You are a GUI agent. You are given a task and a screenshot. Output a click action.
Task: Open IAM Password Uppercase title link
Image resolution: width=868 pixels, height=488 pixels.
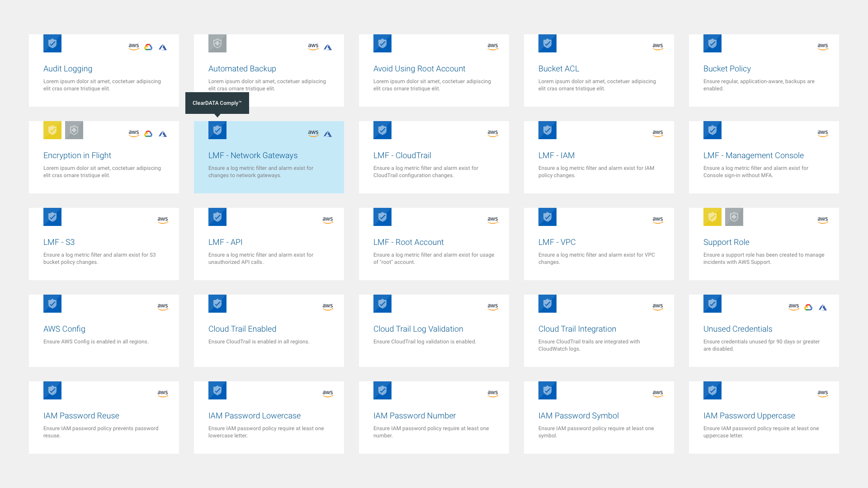pyautogui.click(x=749, y=416)
